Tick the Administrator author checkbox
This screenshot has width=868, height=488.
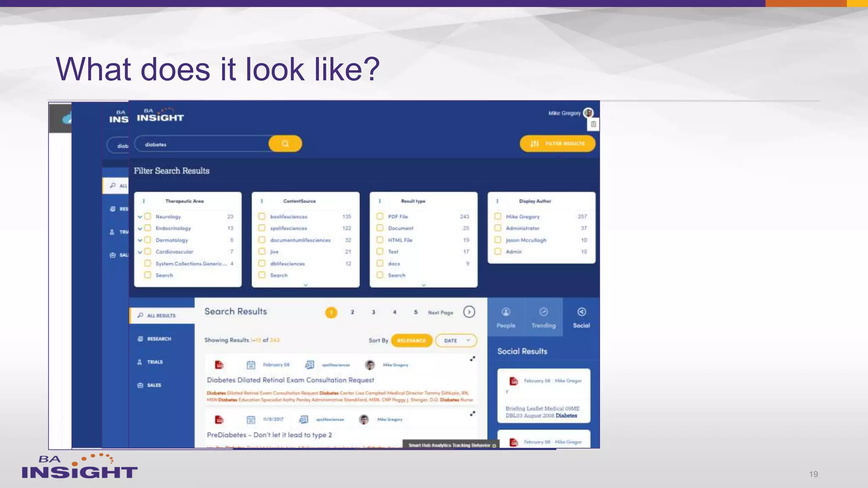click(498, 228)
